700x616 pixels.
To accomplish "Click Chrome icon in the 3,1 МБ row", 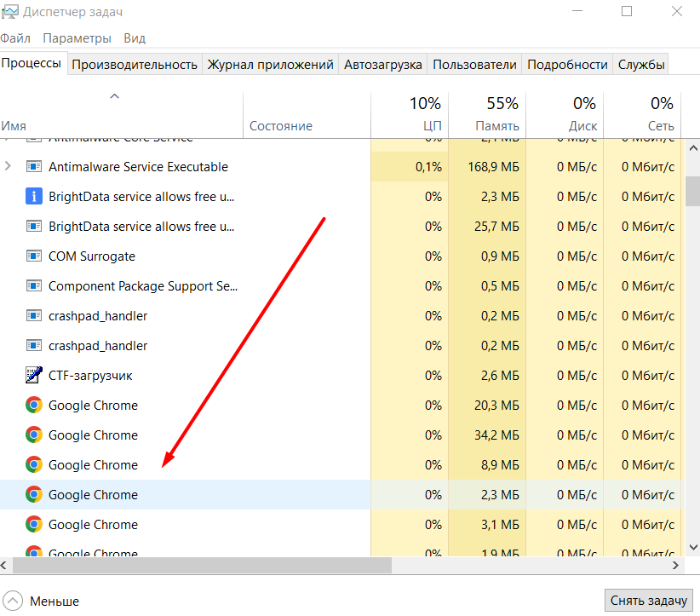I will pyautogui.click(x=34, y=524).
